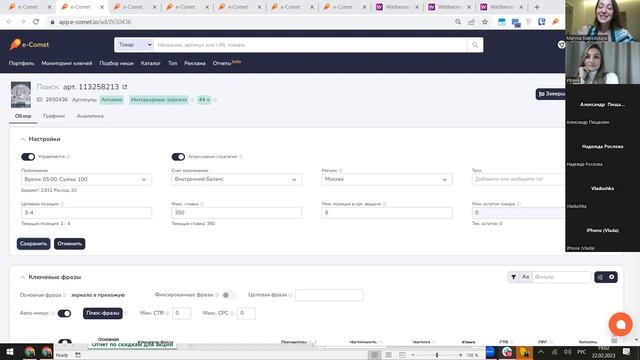Open the Счет пополнения dropdown Внутренний баланс
This screenshot has height=360, width=640.
[236, 180]
